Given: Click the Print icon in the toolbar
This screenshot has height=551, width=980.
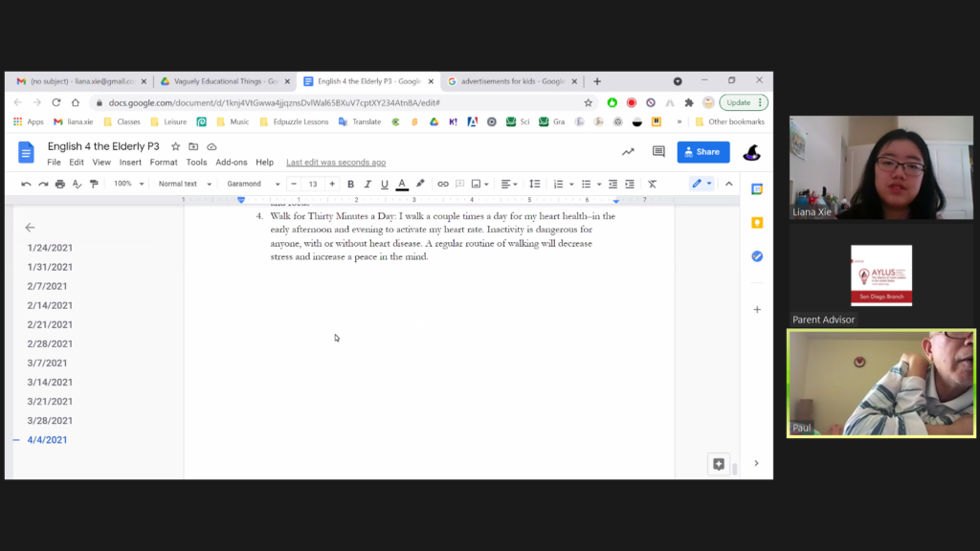Looking at the screenshot, I should (60, 185).
